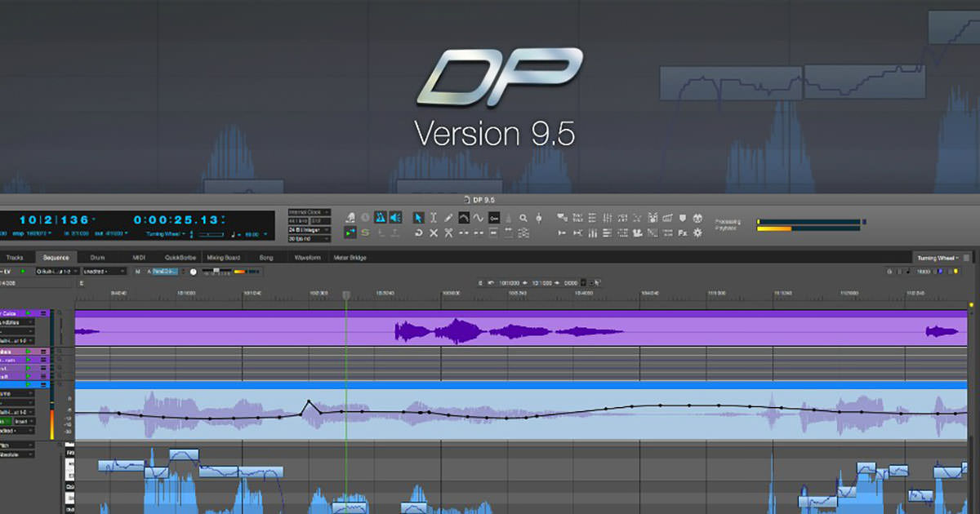Open the Turning Wheel chunk menu at right
Screen dimensions: 980x514
[x=937, y=258]
